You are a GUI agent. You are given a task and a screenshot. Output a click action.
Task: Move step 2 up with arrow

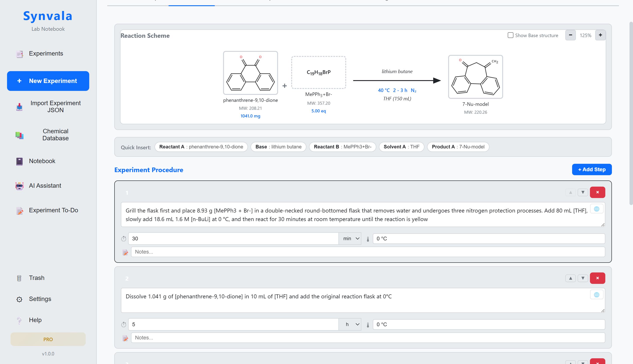click(570, 278)
